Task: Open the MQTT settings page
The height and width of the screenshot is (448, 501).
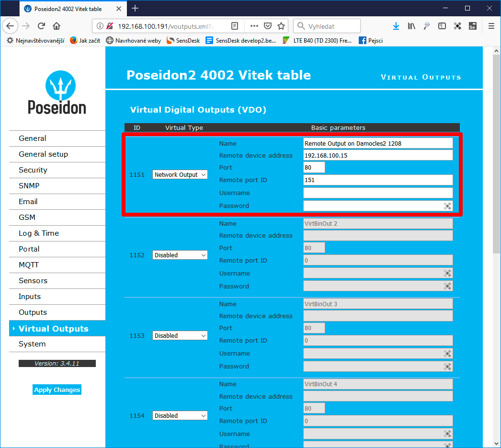Action: 57,265
